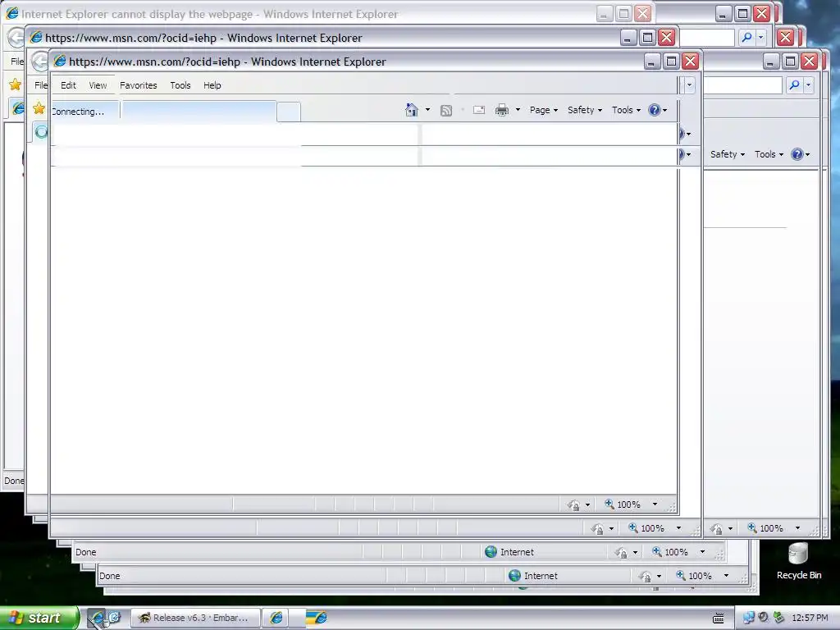Click Show Desktop icon in Quick Launch
This screenshot has width=840, height=630.
[113, 618]
